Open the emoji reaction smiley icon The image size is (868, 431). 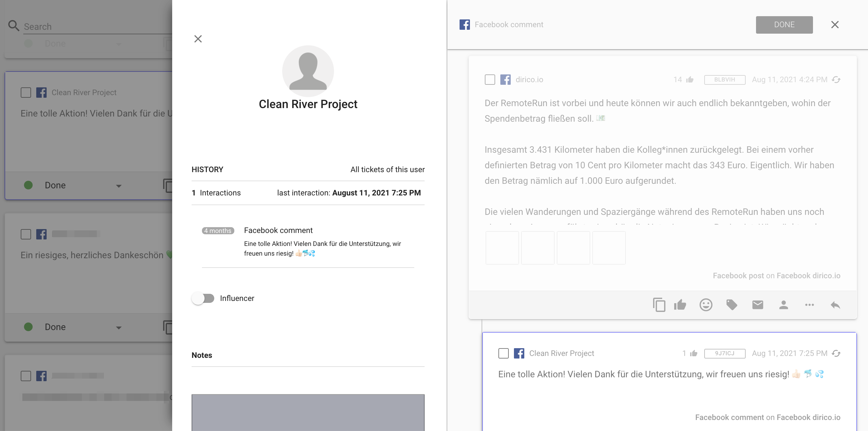point(706,305)
